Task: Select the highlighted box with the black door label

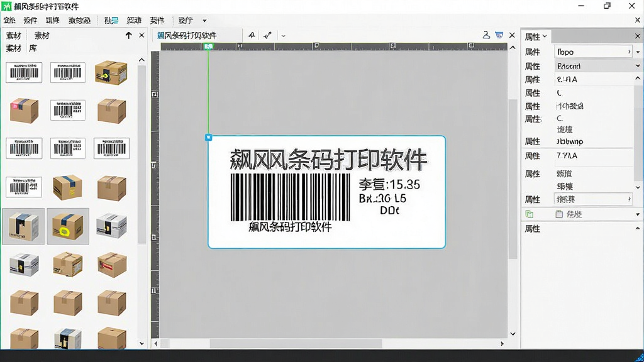Action: 23,226
